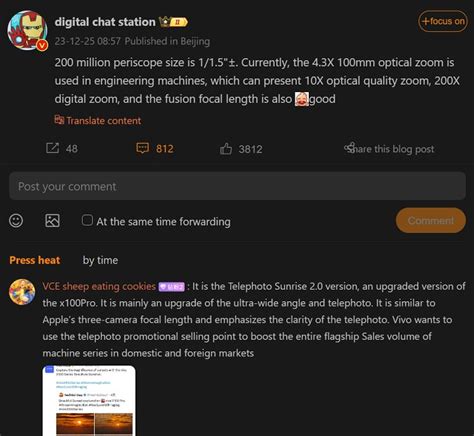Sort comments by time
The width and height of the screenshot is (474, 436).
click(x=100, y=260)
